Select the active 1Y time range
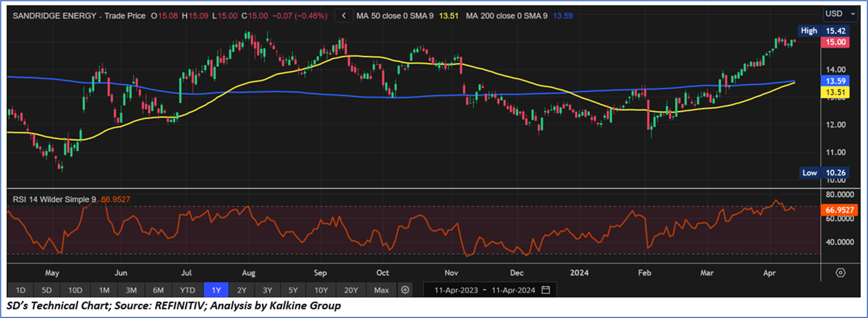 [x=216, y=290]
